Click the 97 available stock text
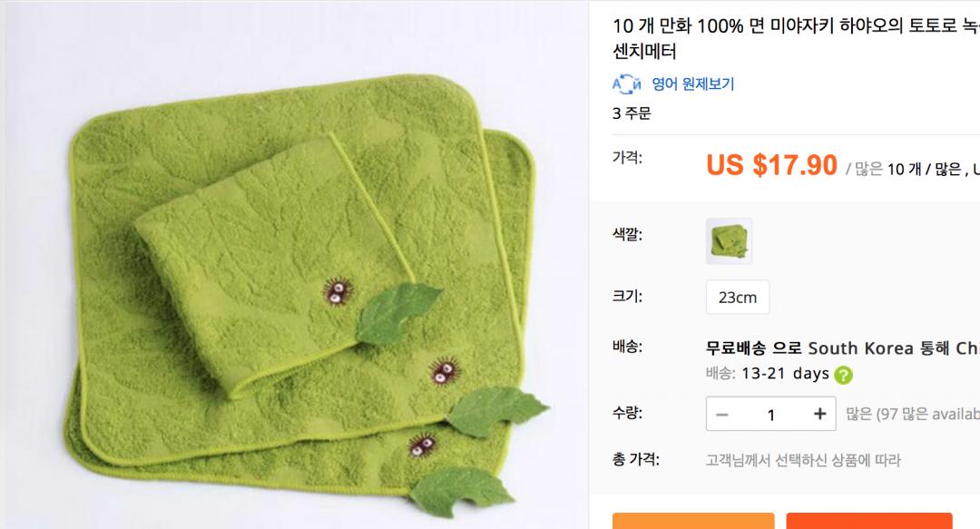The height and width of the screenshot is (529, 980). click(x=913, y=414)
